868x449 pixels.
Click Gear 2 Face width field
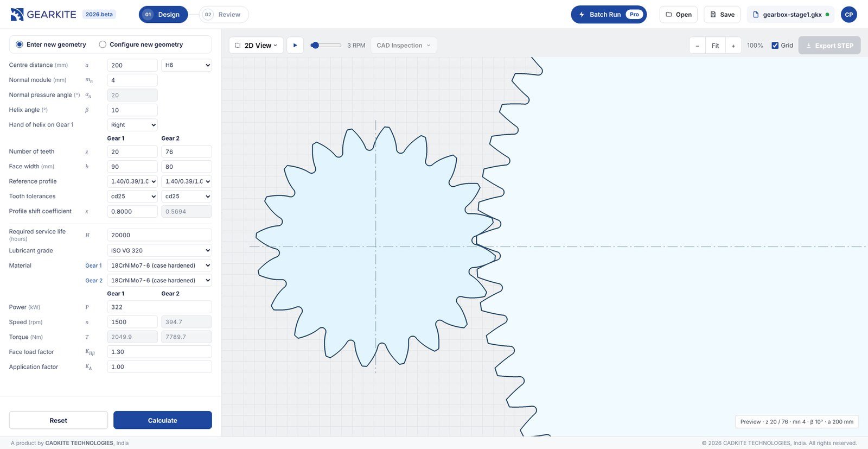point(187,167)
